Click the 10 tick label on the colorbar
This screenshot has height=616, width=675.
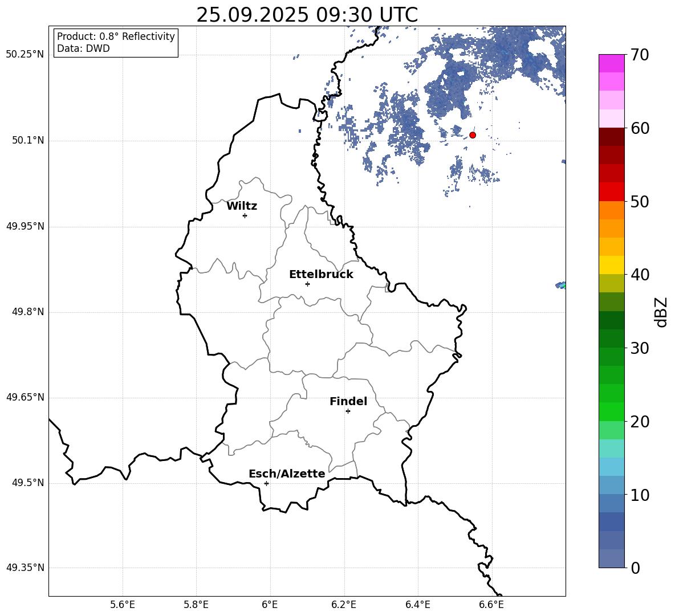640,495
